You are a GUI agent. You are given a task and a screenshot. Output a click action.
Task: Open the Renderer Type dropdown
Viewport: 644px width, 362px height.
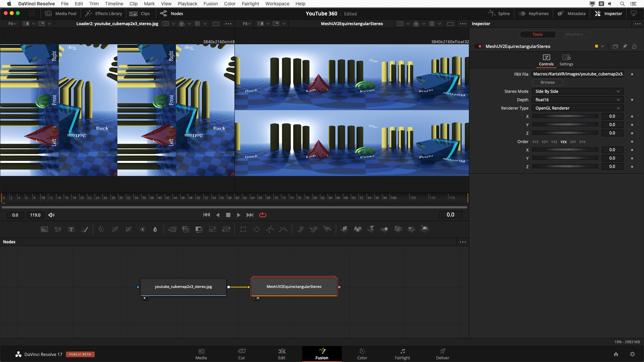(x=578, y=108)
